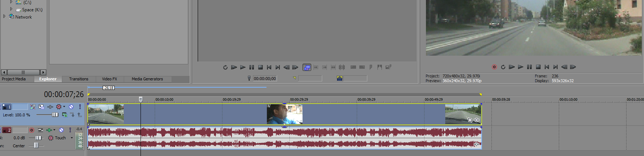Step previous frame in video preview
The width and height of the screenshot is (644, 156).
[x=564, y=67]
